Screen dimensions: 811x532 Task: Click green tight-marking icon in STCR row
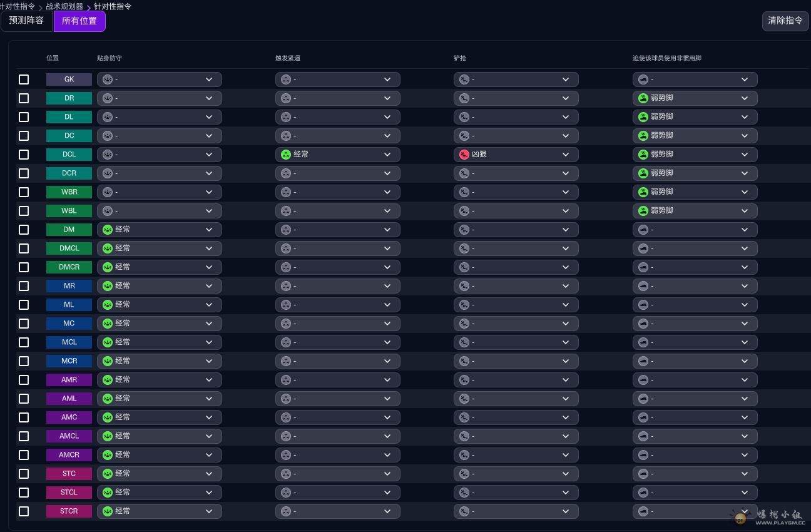(x=108, y=511)
